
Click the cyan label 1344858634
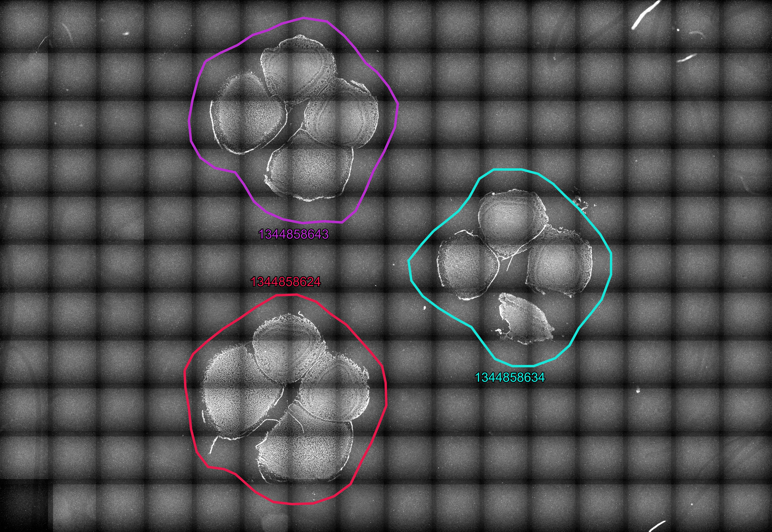click(x=510, y=377)
